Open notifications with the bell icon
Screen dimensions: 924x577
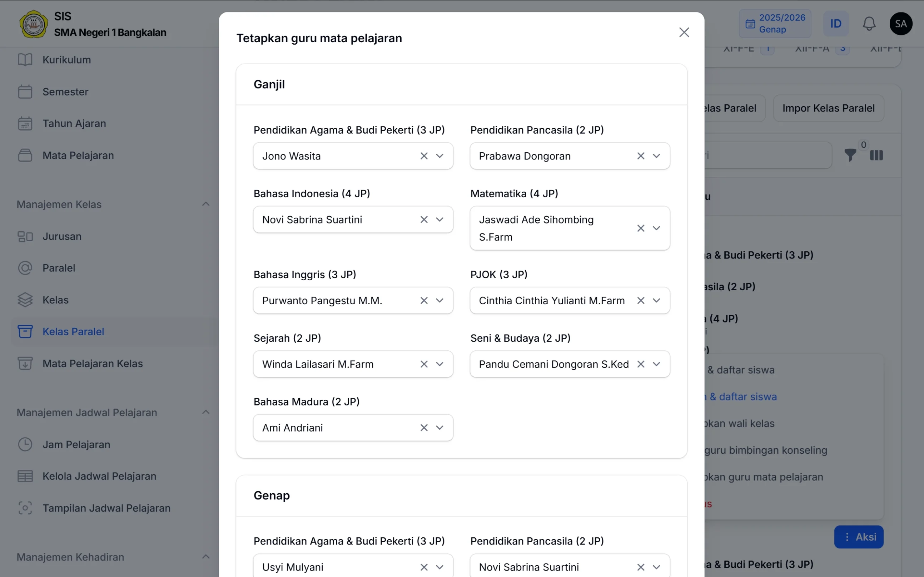pos(868,23)
